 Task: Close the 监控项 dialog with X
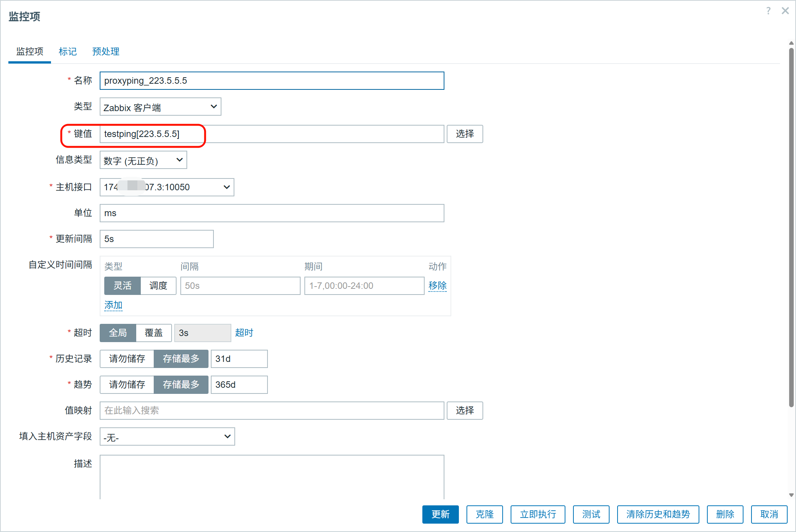[x=785, y=11]
